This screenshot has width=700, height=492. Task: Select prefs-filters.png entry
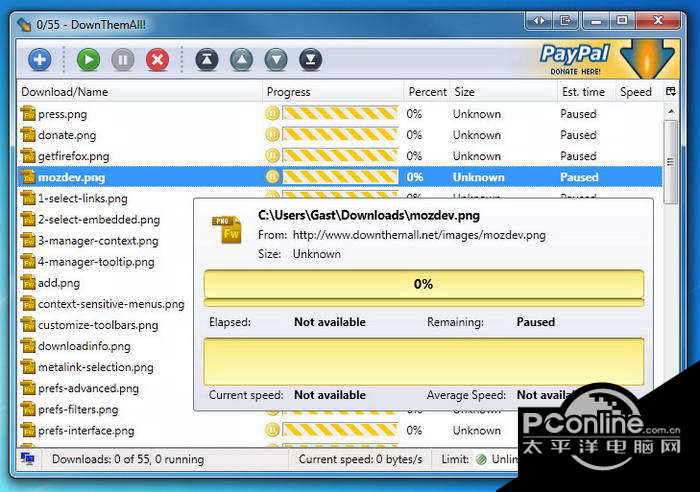(78, 409)
